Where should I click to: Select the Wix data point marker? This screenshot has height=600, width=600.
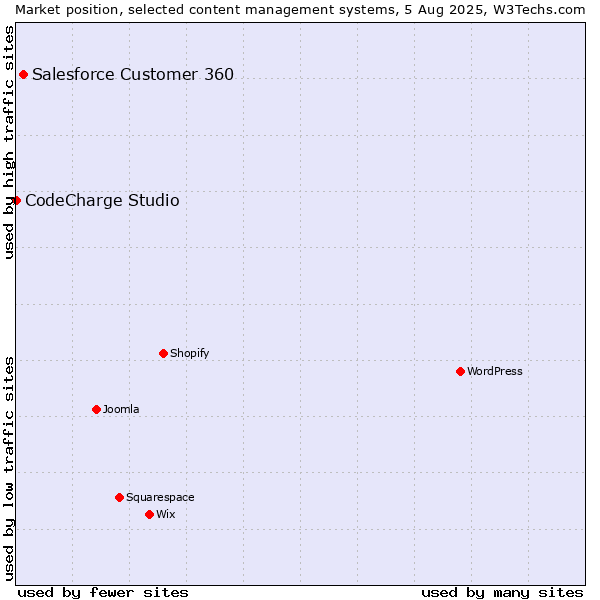pos(150,515)
